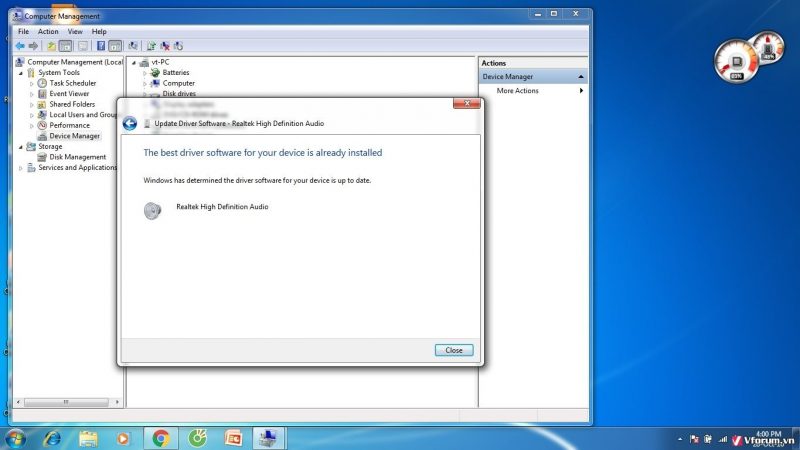Open the Windows Start menu orb
The height and width of the screenshot is (450, 800).
tap(15, 439)
